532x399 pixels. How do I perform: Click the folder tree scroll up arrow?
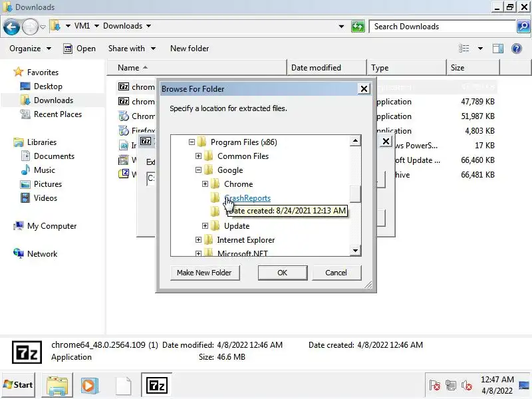click(x=355, y=140)
